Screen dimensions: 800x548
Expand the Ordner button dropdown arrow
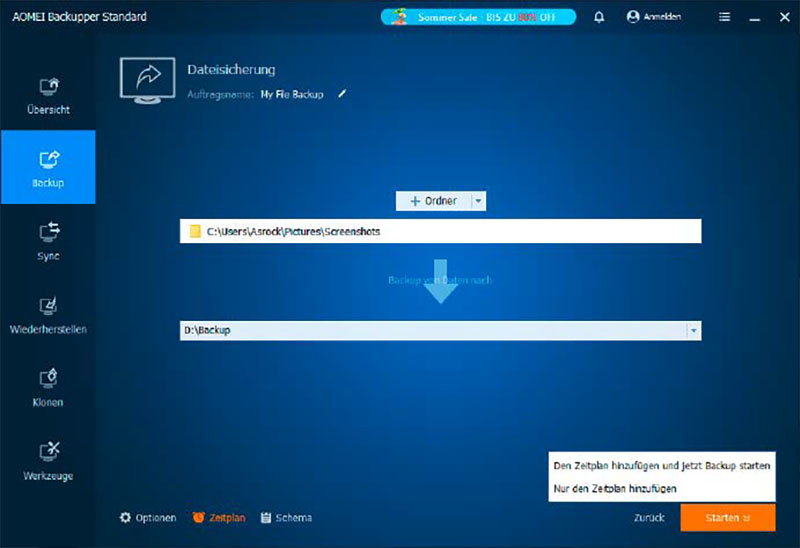pos(479,201)
